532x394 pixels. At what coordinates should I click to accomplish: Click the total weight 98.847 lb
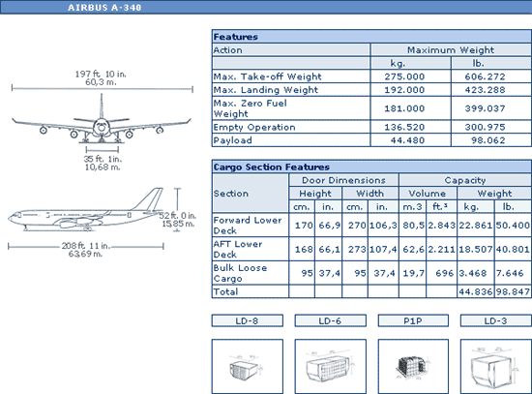[x=513, y=291]
